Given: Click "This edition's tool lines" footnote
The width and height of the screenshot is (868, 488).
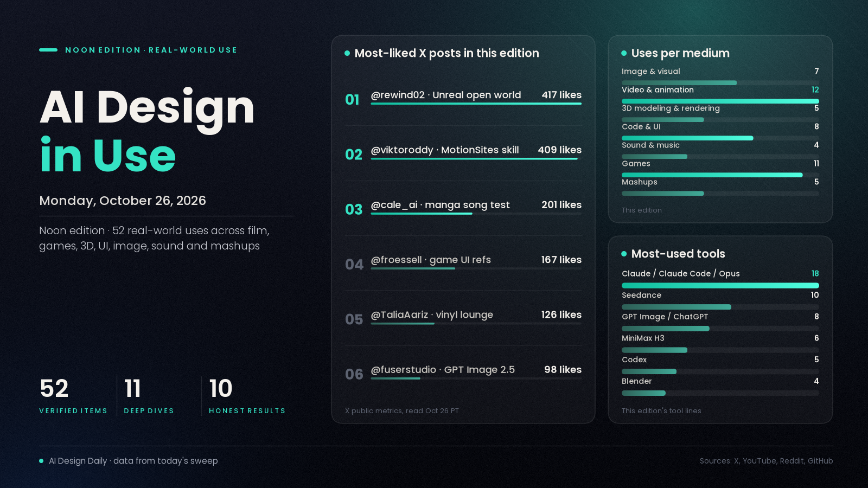Looking at the screenshot, I should point(662,411).
